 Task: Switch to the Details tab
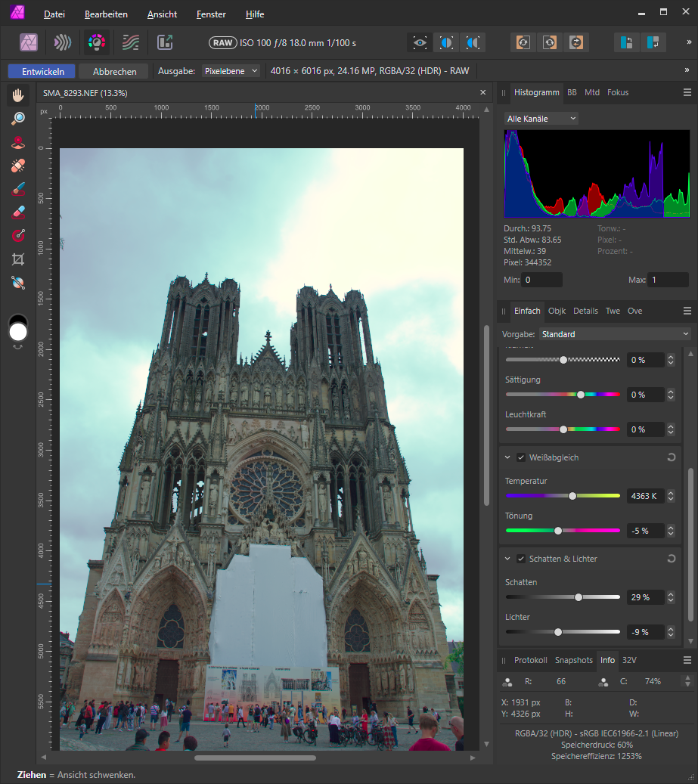(585, 311)
